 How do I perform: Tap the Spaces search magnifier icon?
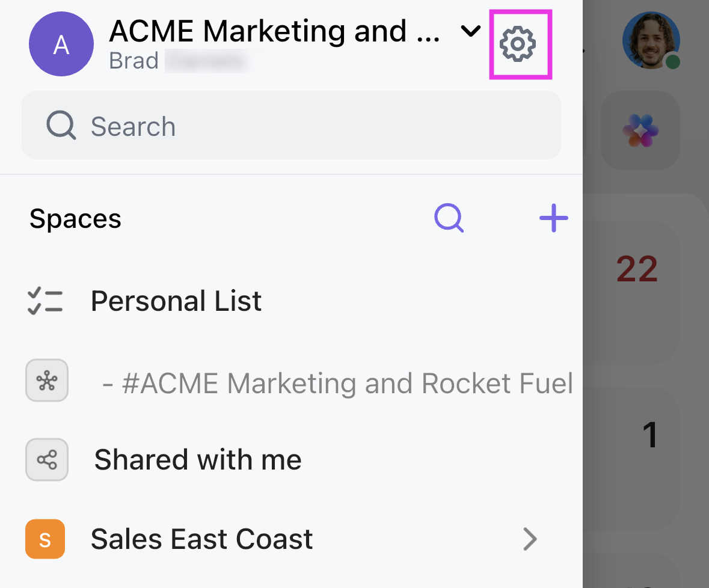pyautogui.click(x=449, y=218)
